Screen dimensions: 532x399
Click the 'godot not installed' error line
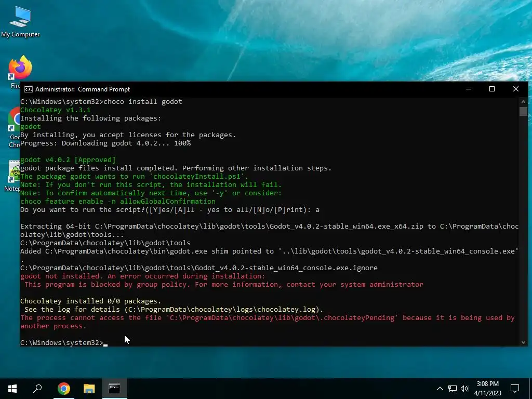coord(142,276)
